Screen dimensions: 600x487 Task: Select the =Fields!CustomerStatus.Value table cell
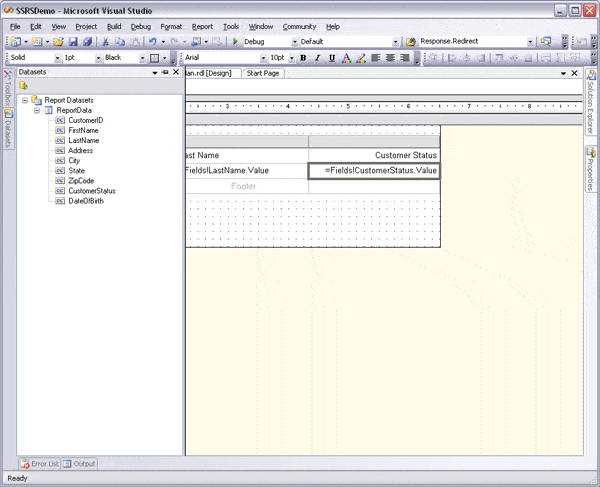[x=374, y=171]
